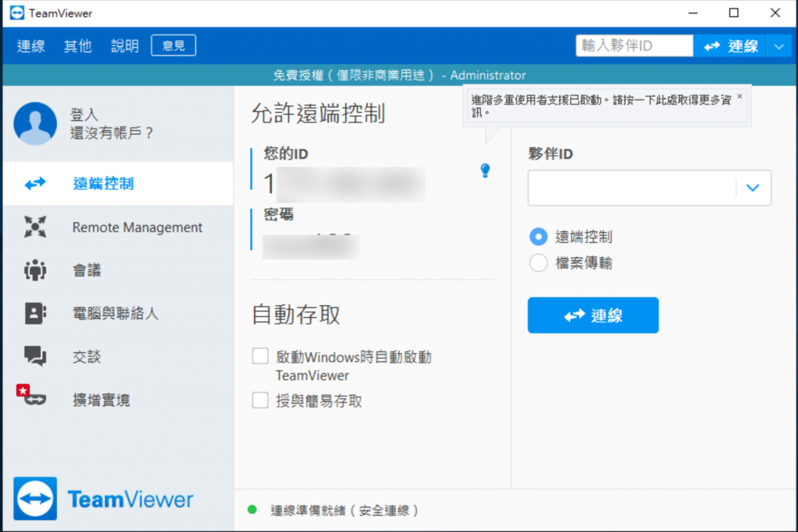Close the notification tooltip
This screenshot has width=798, height=532.
[740, 96]
